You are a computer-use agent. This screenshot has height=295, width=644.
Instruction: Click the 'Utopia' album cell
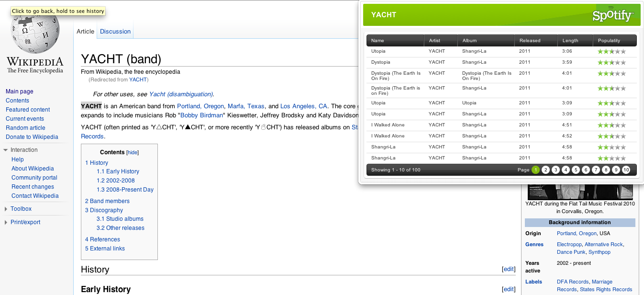pyautogui.click(x=469, y=103)
